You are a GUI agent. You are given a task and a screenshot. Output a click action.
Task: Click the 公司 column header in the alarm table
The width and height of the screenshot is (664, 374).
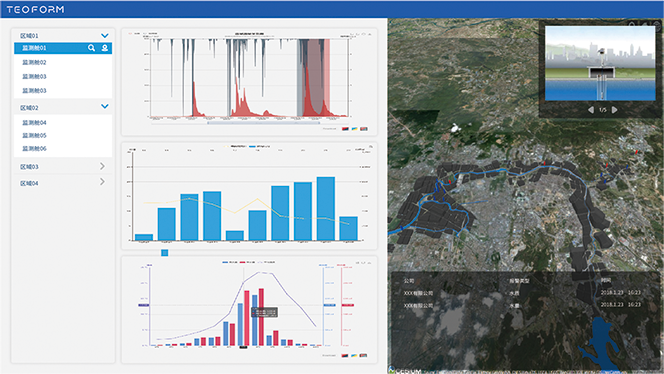click(409, 280)
